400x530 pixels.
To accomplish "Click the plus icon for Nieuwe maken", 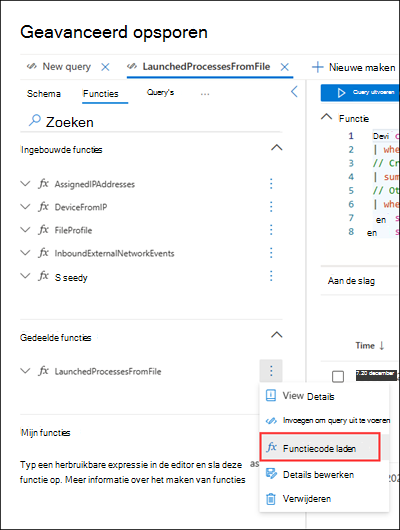I will [x=317, y=67].
